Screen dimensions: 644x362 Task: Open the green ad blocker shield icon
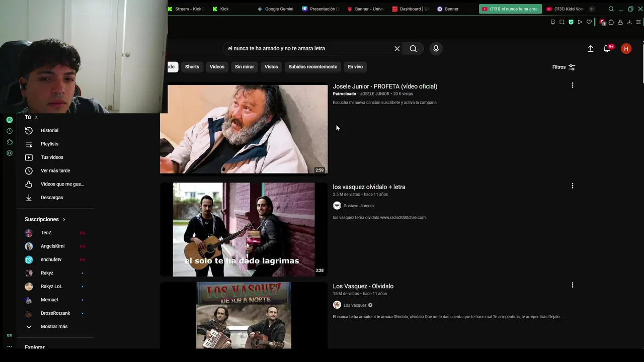571,22
